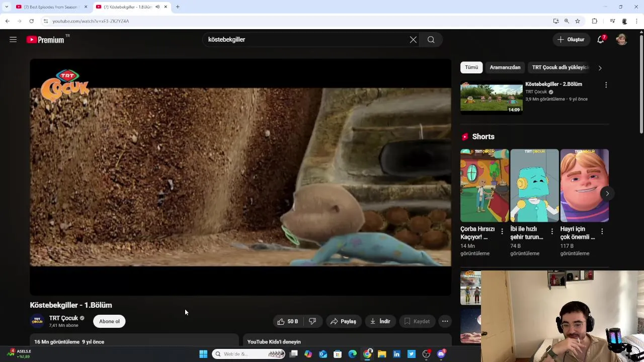
Task: Show next Shorts with right arrow
Action: (607, 193)
